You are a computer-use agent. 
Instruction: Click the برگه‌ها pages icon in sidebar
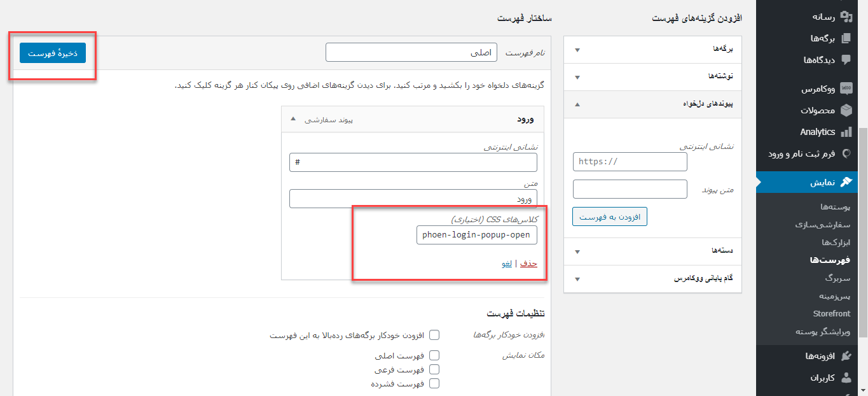846,38
